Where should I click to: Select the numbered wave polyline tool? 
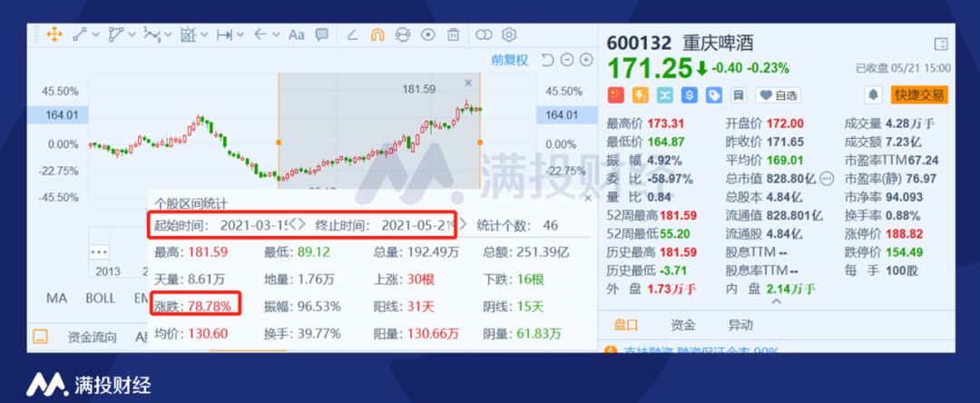[152, 35]
